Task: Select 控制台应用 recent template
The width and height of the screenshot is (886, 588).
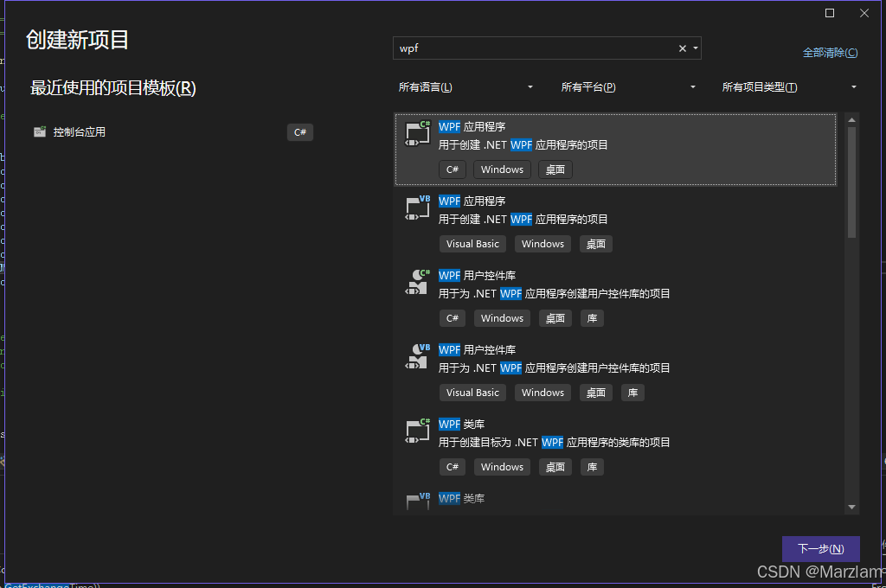Action: tap(172, 132)
